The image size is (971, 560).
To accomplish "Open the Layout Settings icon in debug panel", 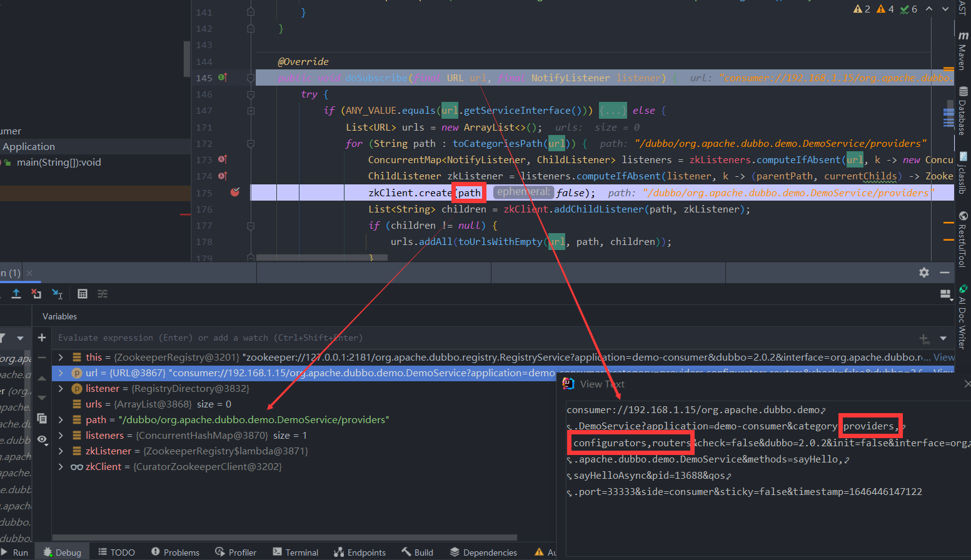I will (945, 294).
